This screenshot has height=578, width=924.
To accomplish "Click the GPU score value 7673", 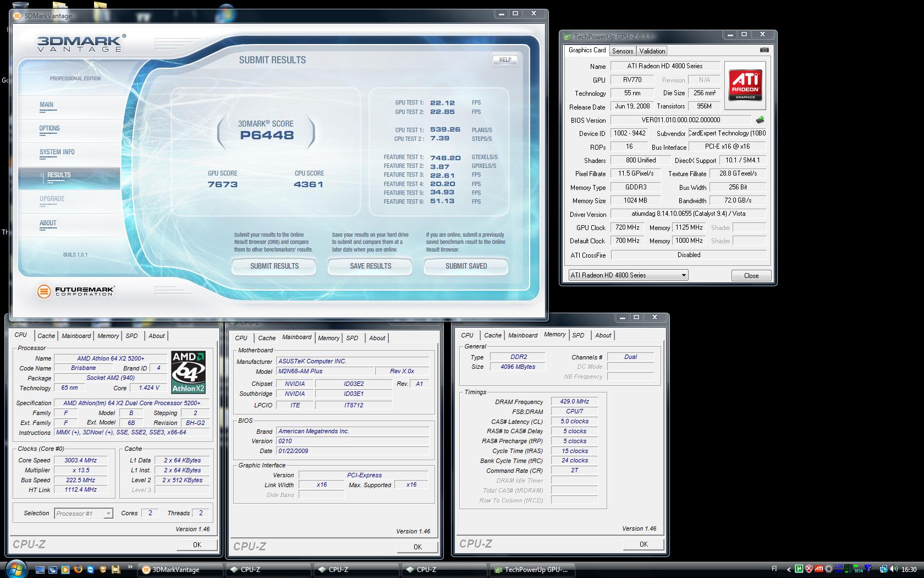I will click(223, 184).
